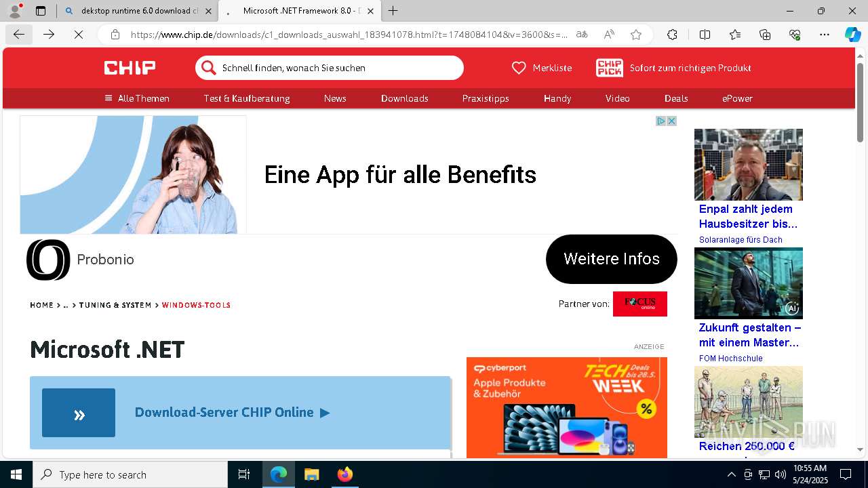868x488 pixels.
Task: Open CHIP Pick Sofort zum richtigen Produkt
Action: (673, 68)
